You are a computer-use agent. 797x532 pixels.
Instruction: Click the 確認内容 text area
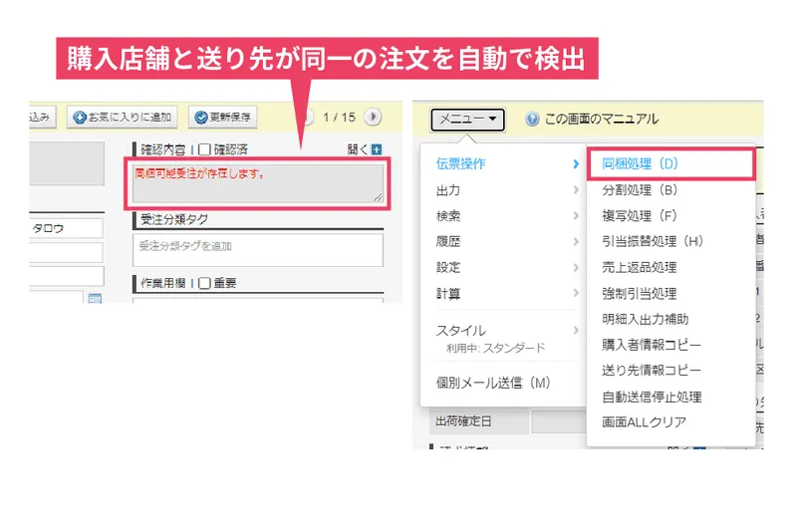coord(258,183)
